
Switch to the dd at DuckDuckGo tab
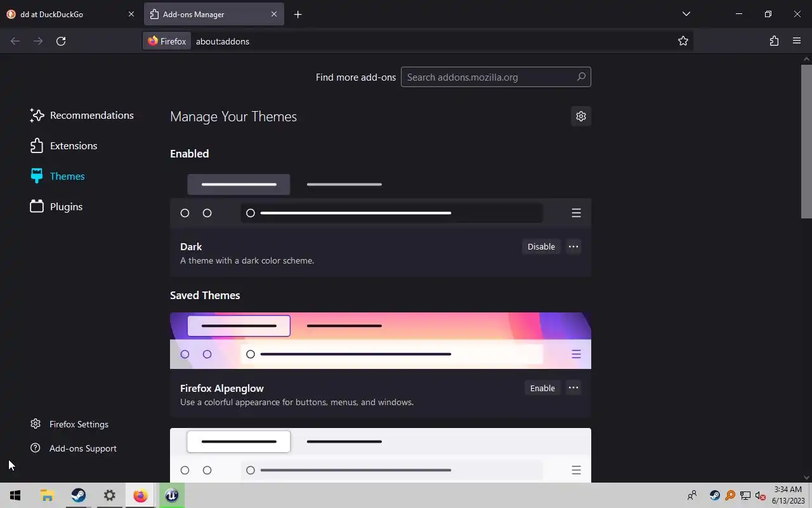pyautogui.click(x=70, y=14)
